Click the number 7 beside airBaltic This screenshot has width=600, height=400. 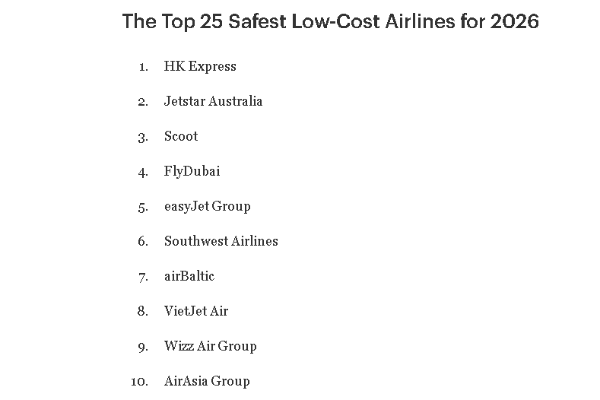click(x=143, y=277)
